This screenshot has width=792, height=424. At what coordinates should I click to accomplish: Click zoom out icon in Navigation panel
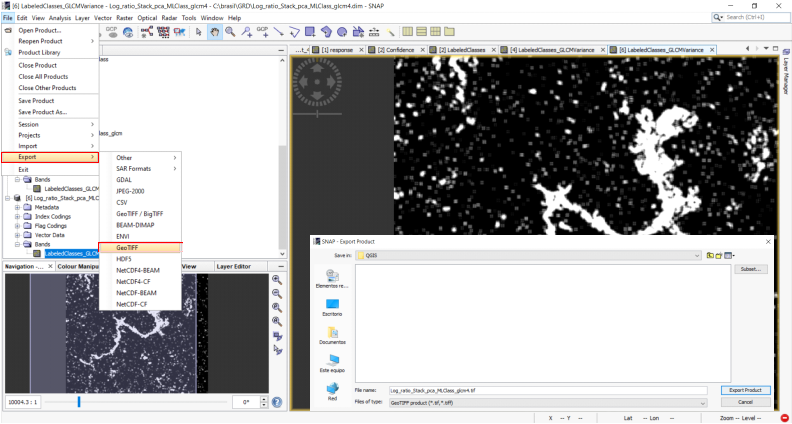coord(277,294)
